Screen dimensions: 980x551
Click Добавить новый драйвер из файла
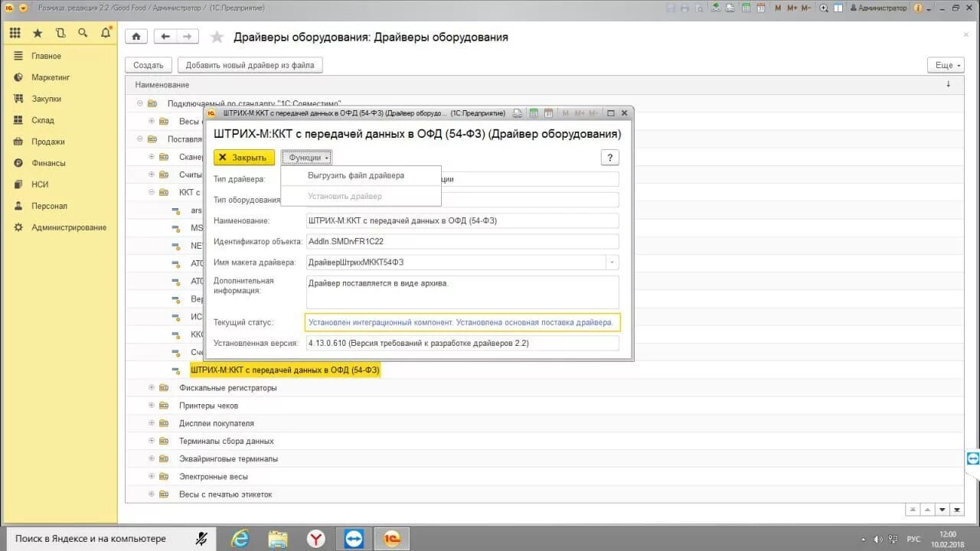250,65
